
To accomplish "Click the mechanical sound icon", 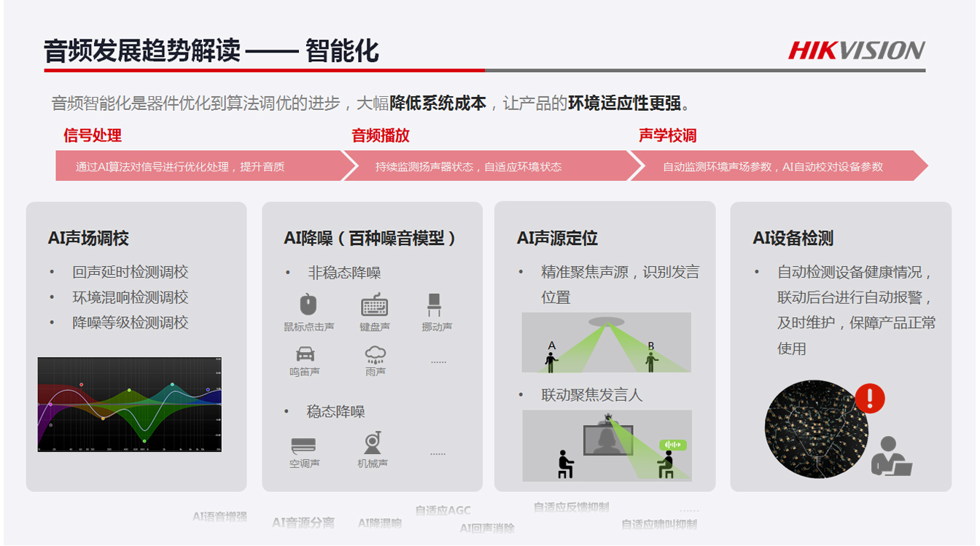I will [x=373, y=442].
